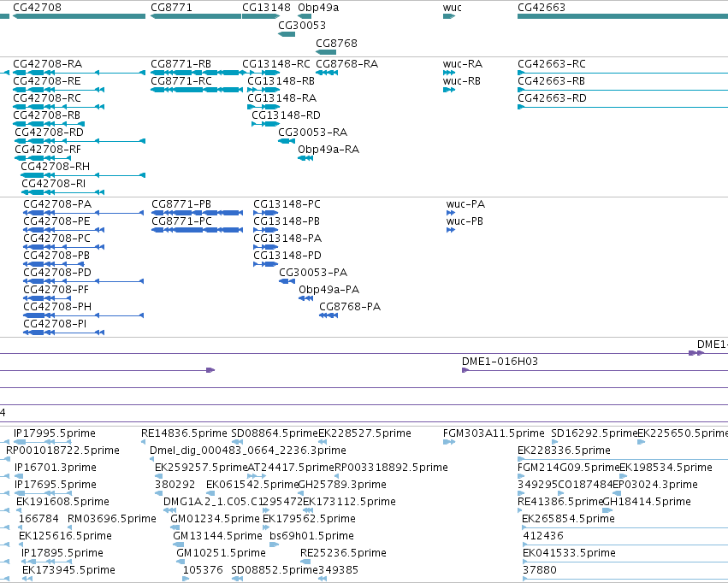Select transcript CG42708-RE

(47, 81)
